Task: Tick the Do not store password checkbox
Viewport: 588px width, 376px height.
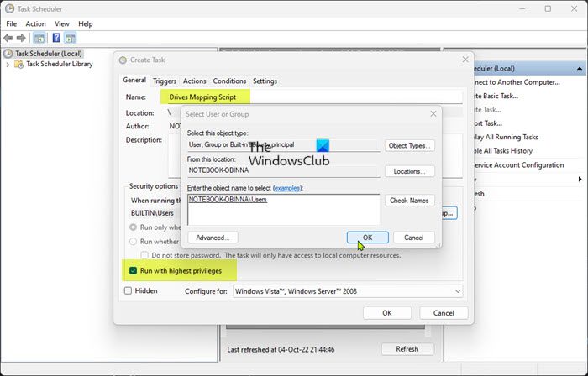Action: pyautogui.click(x=144, y=255)
